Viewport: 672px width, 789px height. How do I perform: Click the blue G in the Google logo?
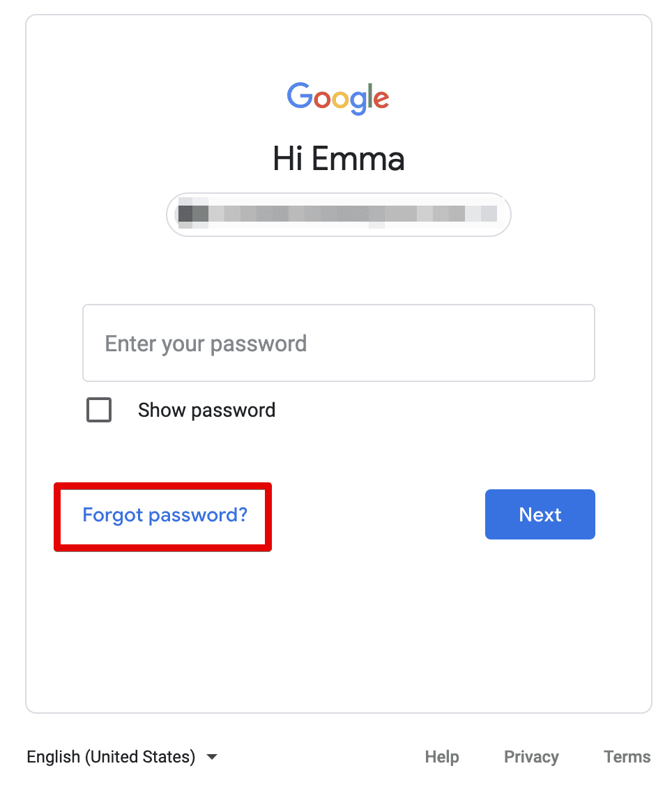click(x=299, y=96)
